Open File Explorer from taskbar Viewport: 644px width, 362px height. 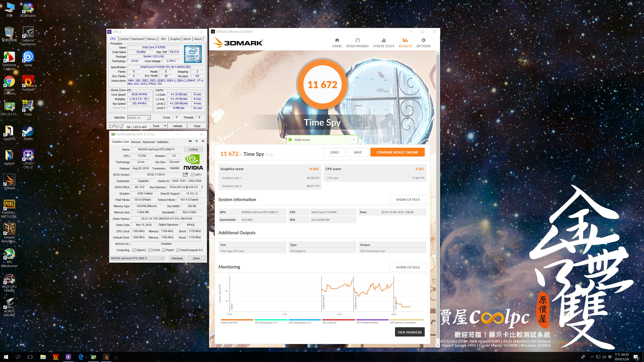tap(43, 357)
